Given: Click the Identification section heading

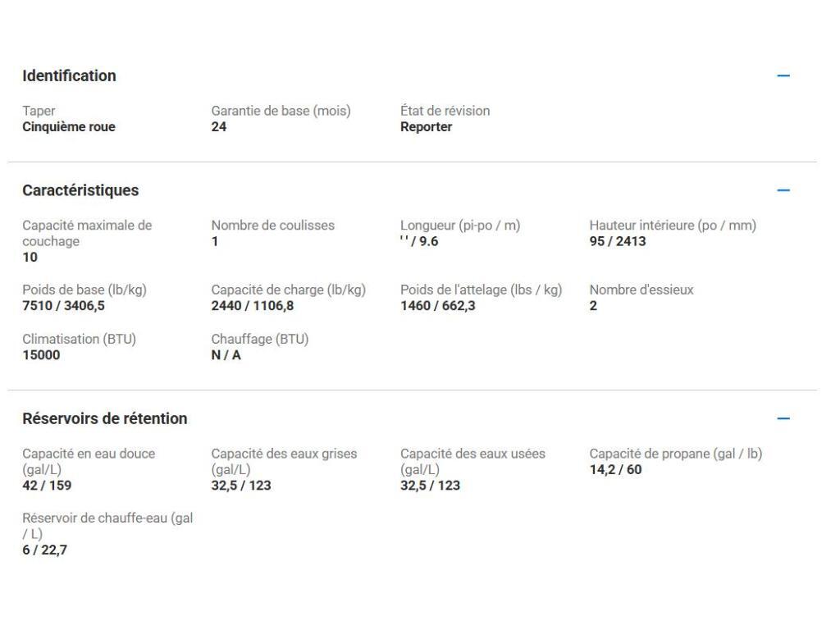Looking at the screenshot, I should (69, 75).
